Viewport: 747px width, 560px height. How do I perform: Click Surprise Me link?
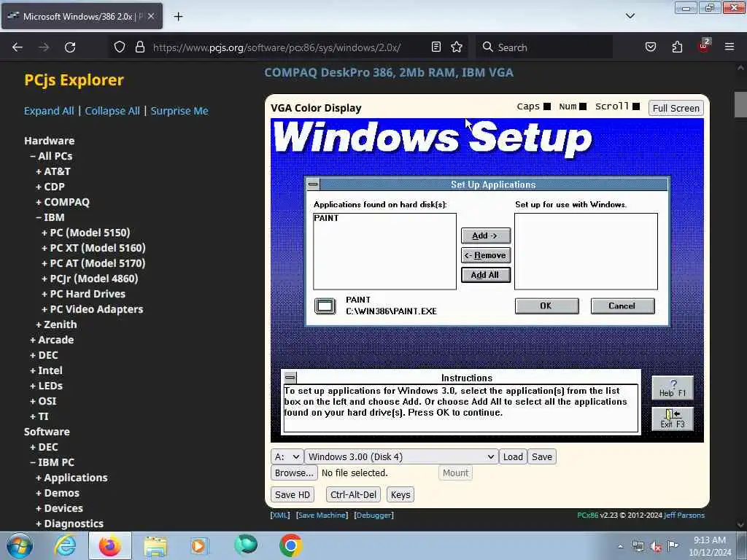[179, 111]
